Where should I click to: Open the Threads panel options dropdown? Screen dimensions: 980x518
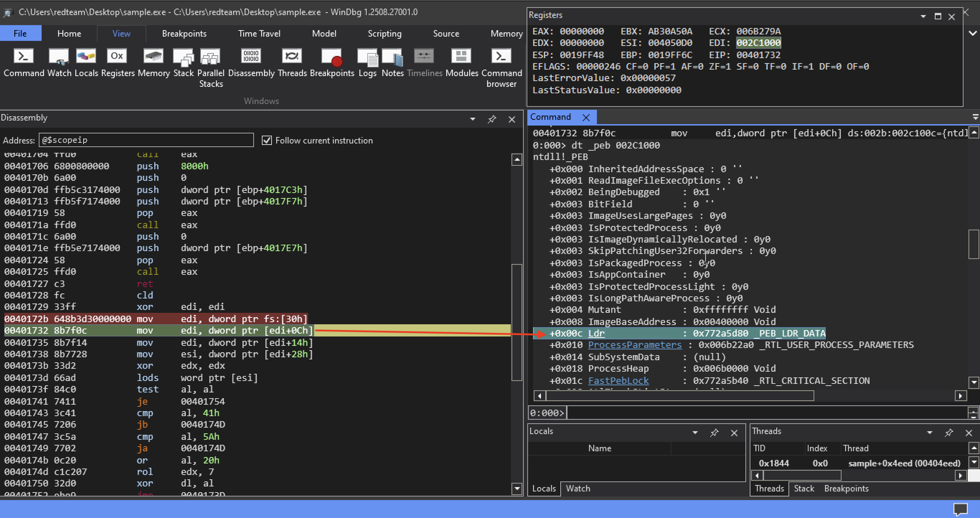pyautogui.click(x=930, y=433)
